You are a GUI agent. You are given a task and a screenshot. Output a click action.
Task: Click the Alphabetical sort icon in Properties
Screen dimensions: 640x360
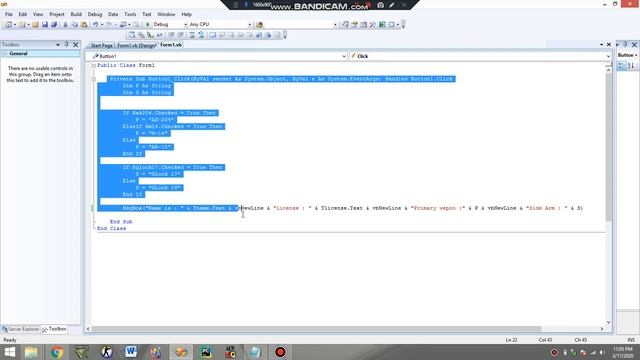coord(631,65)
